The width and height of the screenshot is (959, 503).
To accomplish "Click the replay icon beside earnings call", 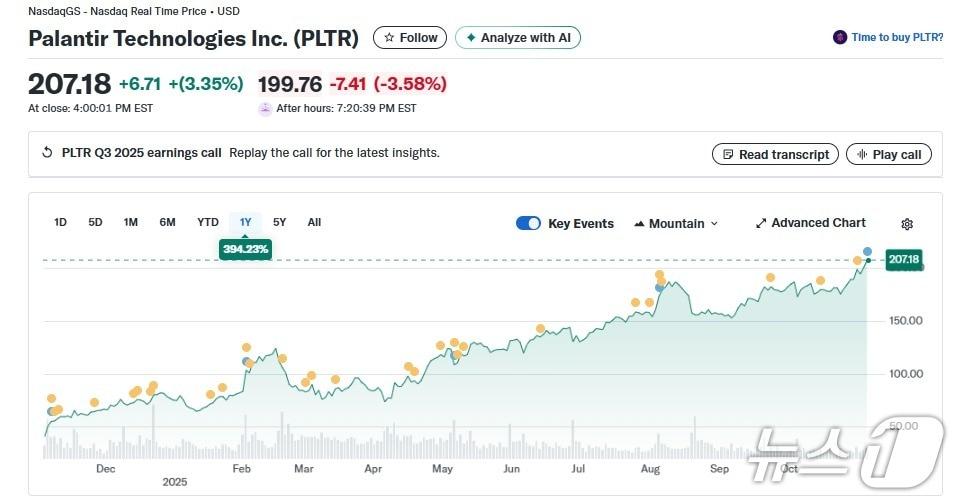I will 47,153.
